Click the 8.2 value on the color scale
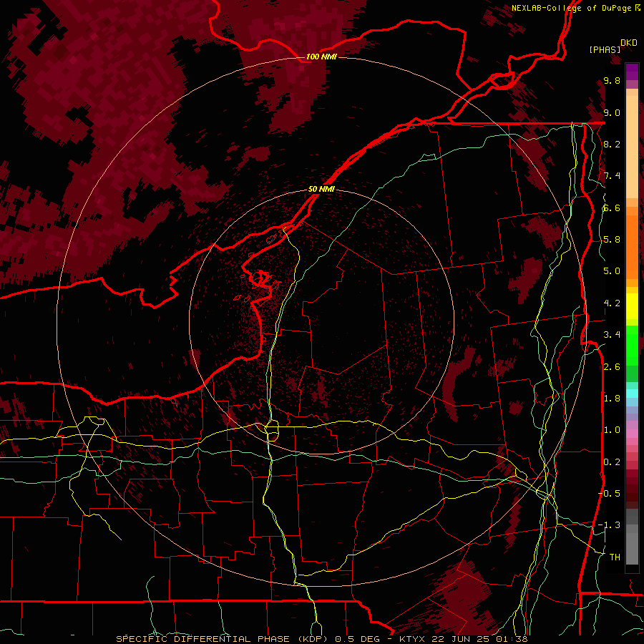The height and width of the screenshot is (644, 644). coord(612,144)
